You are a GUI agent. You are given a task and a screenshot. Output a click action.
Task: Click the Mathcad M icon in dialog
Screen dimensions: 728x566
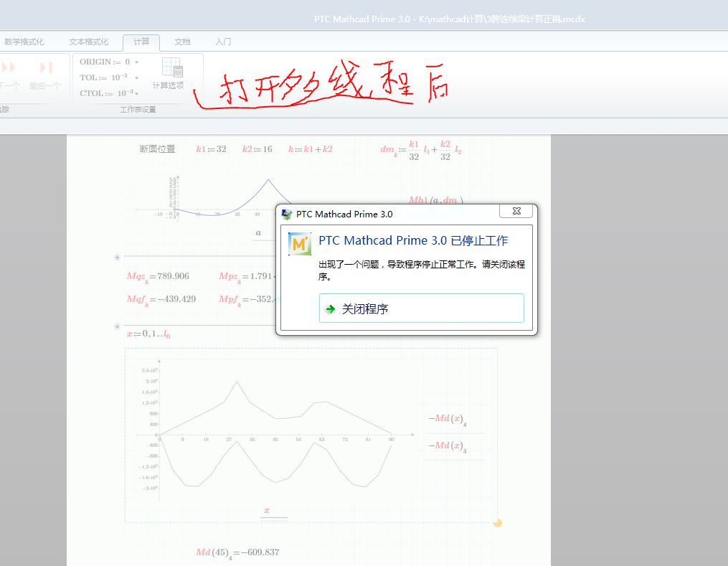coord(300,244)
